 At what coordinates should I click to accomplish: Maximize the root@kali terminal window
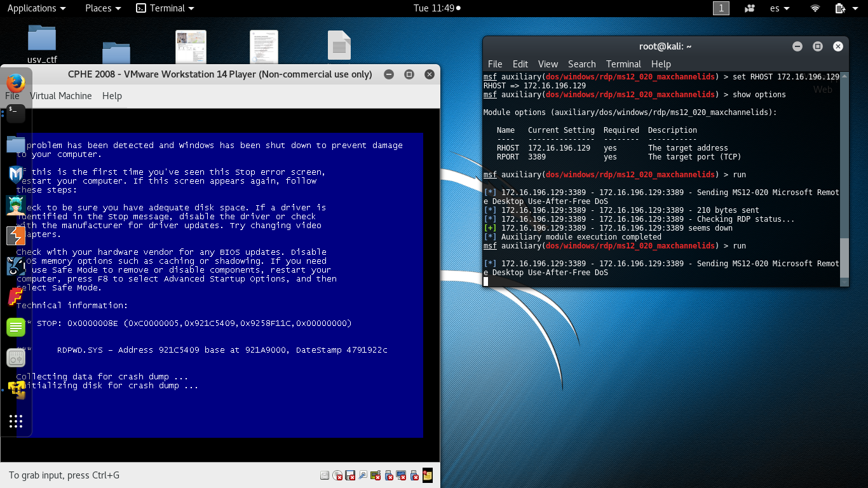(x=818, y=46)
